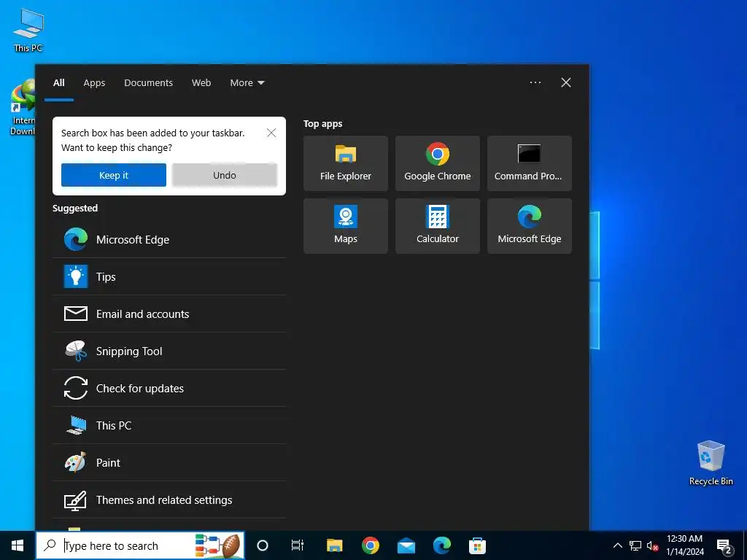Click the Windows Start button
747x560 pixels.
pyautogui.click(x=18, y=545)
